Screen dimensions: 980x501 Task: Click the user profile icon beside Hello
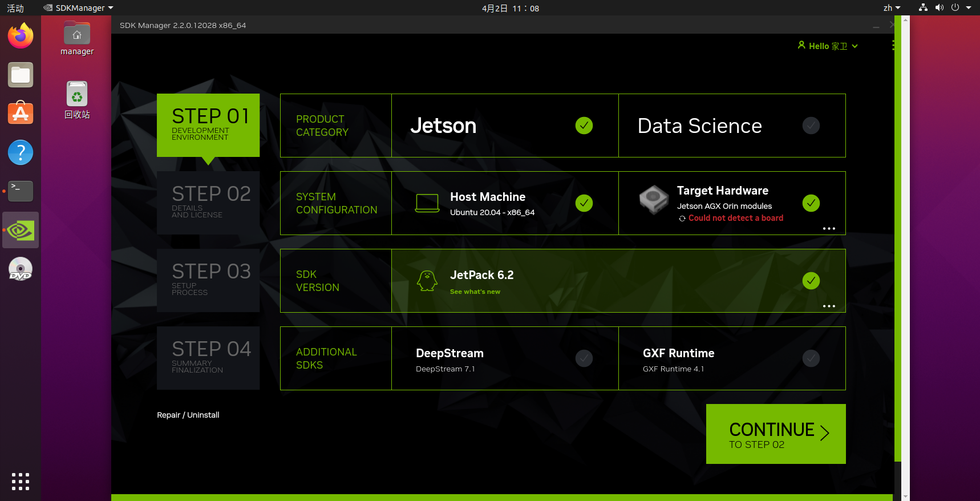(801, 45)
